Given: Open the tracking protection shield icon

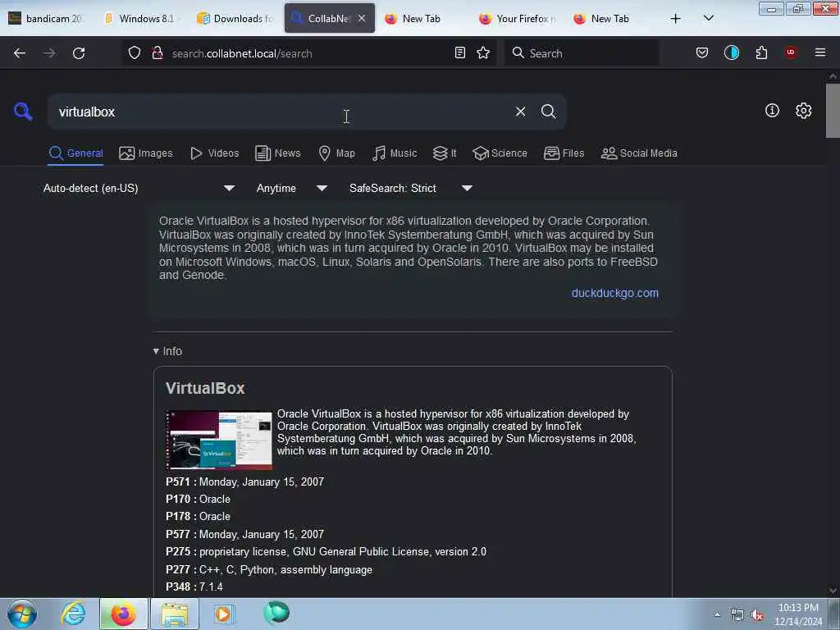Looking at the screenshot, I should [135, 52].
